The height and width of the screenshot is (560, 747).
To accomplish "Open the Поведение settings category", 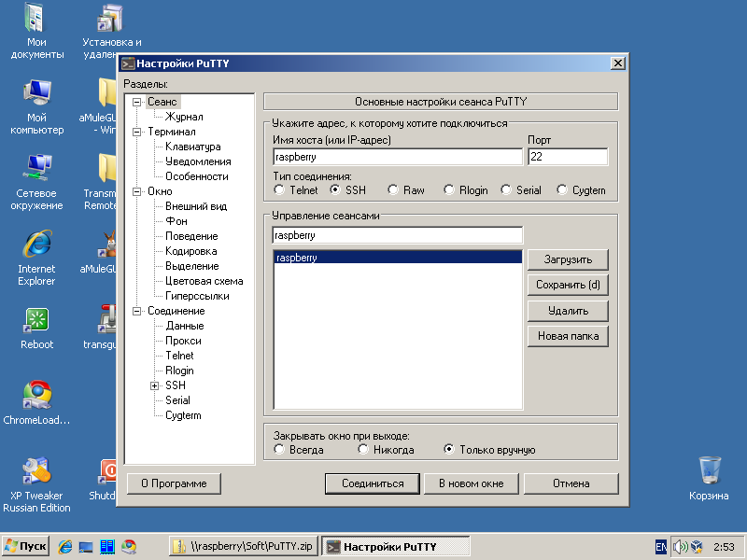I will 191,236.
